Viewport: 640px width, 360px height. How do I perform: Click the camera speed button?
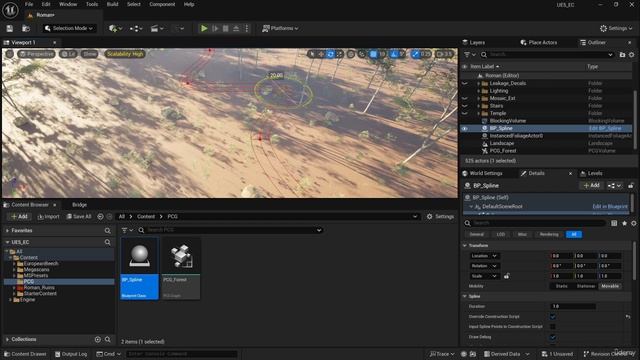444,54
